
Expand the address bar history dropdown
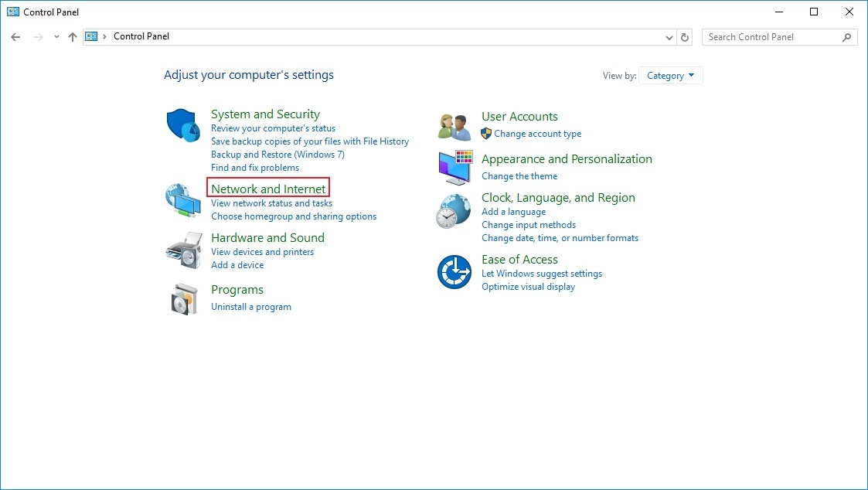[669, 37]
